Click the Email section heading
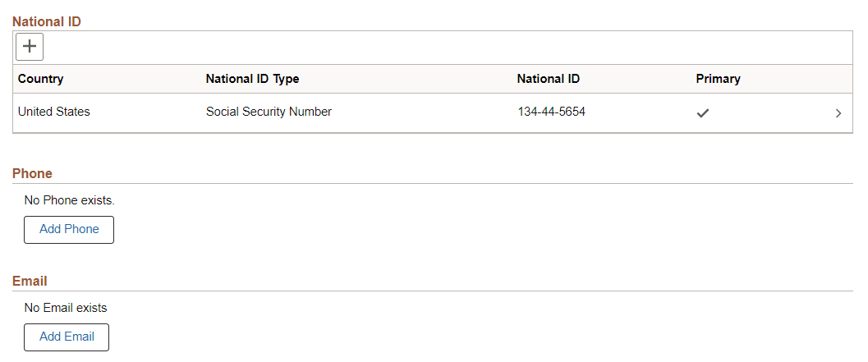The height and width of the screenshot is (362, 868). (30, 281)
